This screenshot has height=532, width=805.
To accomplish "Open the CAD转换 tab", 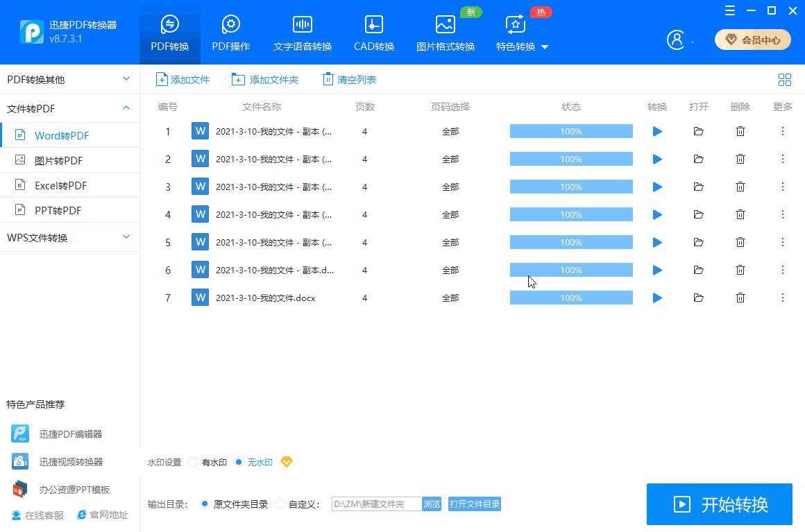I will pos(373,31).
